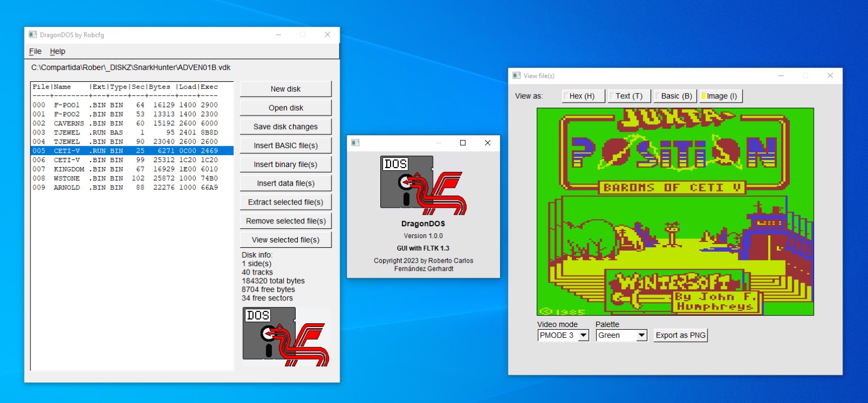Click '34 free sectors' text

[267, 298]
